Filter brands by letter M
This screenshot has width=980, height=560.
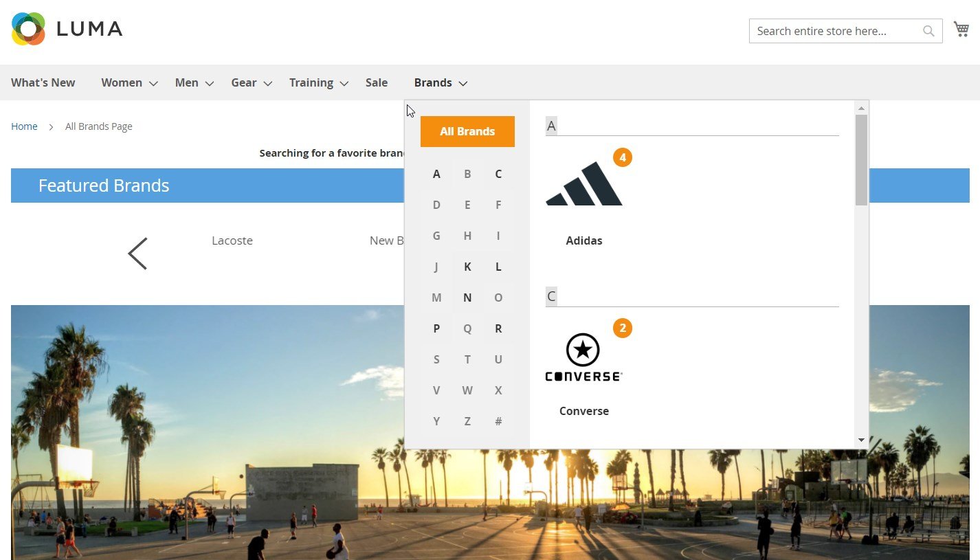(x=436, y=298)
